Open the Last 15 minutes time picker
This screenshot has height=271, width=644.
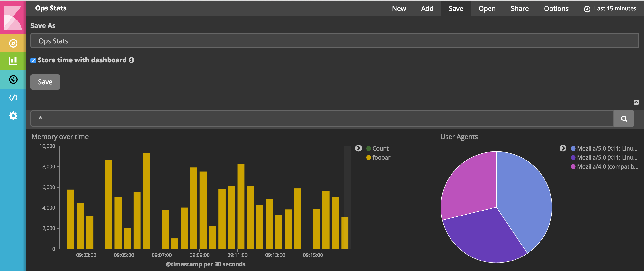[610, 9]
